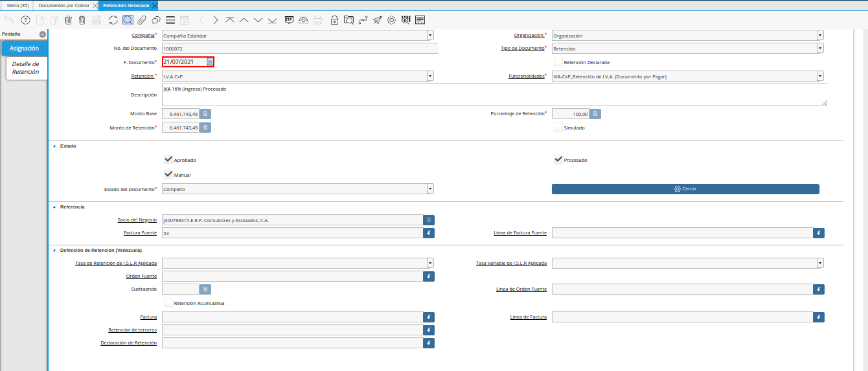This screenshot has width=868, height=371.
Task: Click the calendar history icon in toolbar
Action: click(x=185, y=20)
